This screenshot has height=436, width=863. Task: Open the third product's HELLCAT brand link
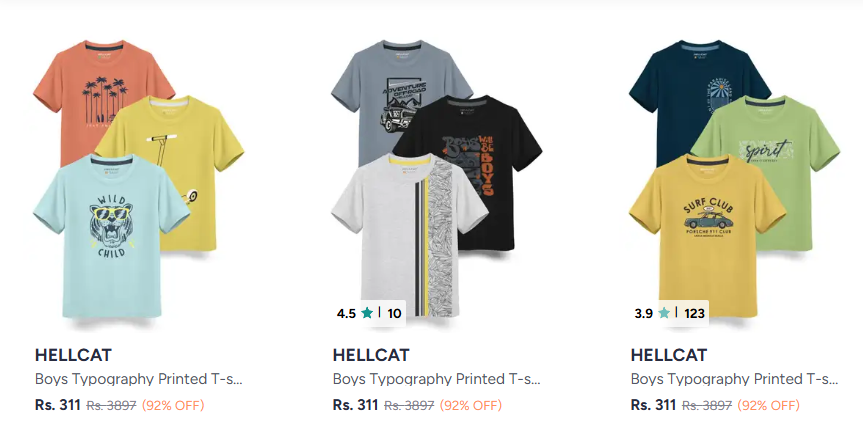tap(669, 355)
